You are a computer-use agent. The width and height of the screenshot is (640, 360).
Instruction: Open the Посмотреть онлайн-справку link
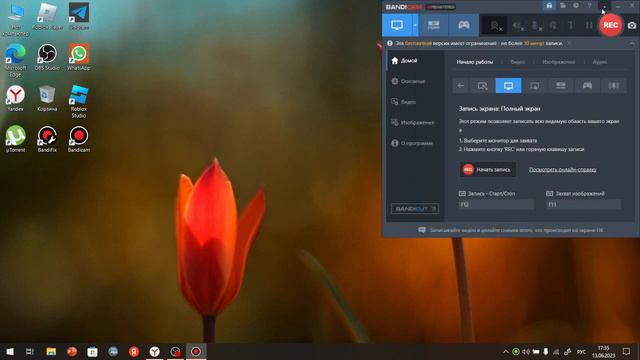point(563,169)
